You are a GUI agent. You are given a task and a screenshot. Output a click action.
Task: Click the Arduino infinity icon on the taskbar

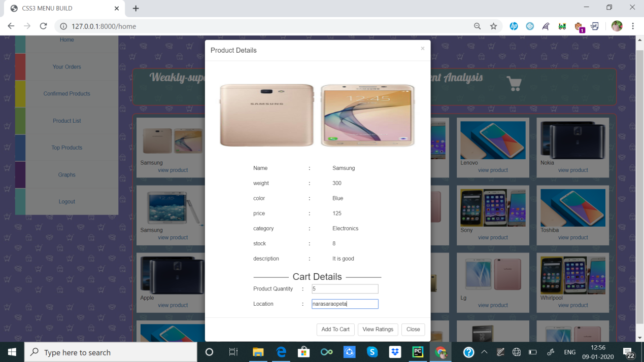click(x=326, y=352)
